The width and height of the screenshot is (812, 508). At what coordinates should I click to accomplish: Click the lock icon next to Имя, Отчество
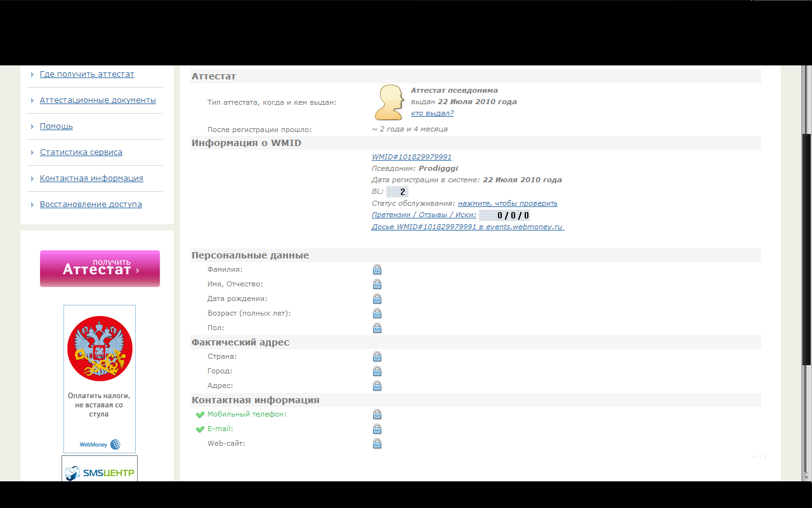pyautogui.click(x=377, y=284)
